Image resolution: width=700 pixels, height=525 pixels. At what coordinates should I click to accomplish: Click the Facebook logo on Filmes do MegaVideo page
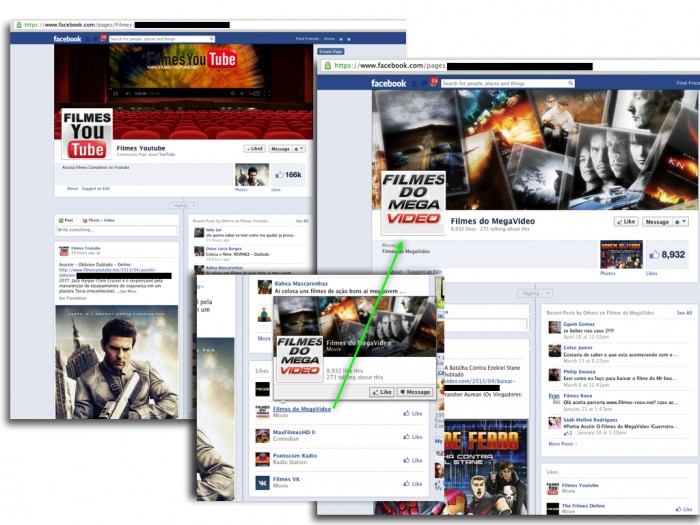click(x=388, y=83)
